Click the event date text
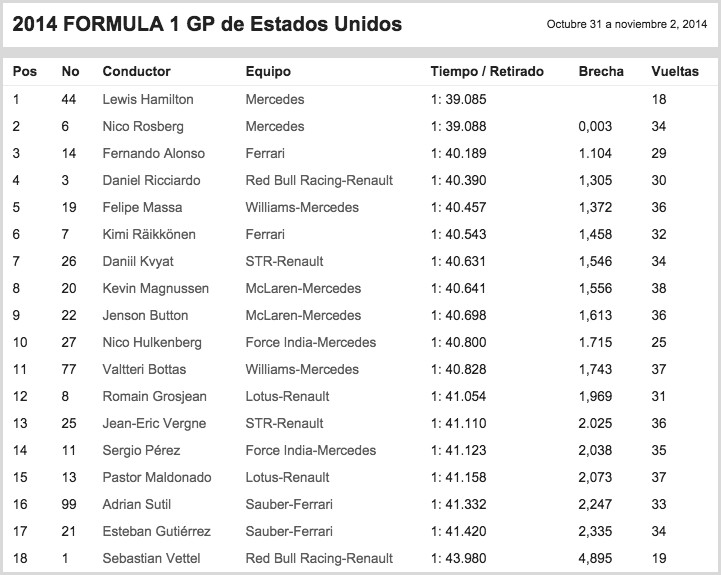Screen dimensions: 721x575 626,25
